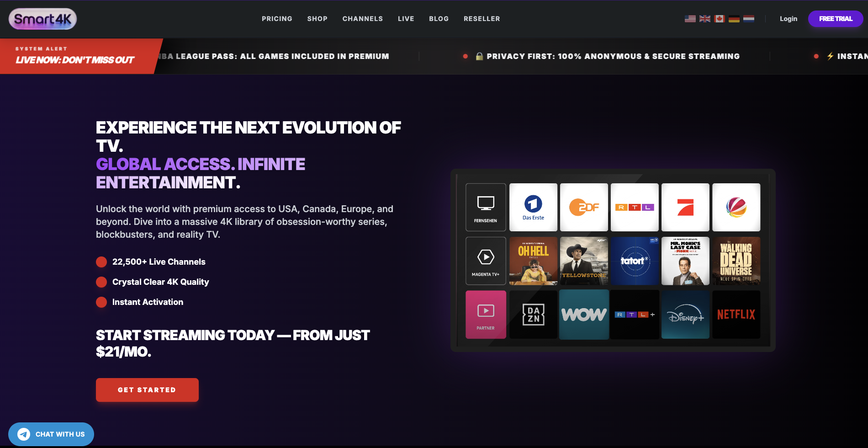Click the "22,500+ Live Channels" feature text
This screenshot has height=448, width=868.
[x=159, y=262]
